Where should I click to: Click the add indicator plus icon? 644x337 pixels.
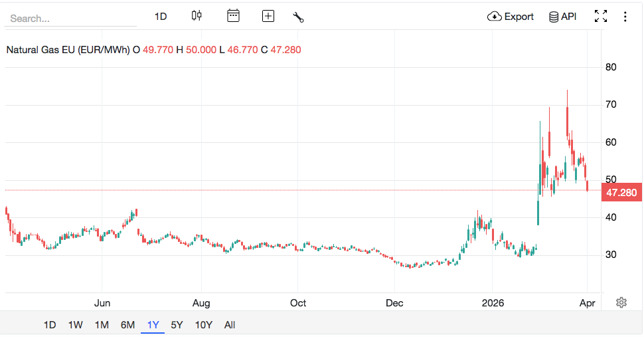pos(268,16)
